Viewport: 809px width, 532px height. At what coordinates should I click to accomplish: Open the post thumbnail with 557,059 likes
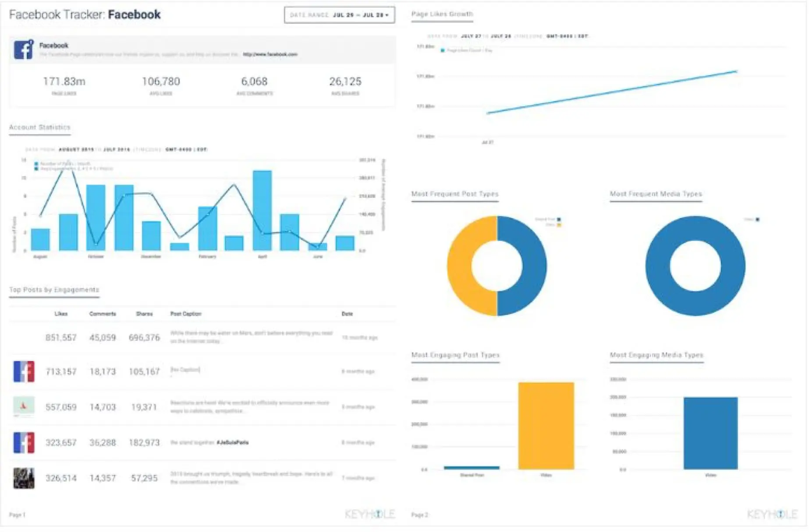point(24,407)
